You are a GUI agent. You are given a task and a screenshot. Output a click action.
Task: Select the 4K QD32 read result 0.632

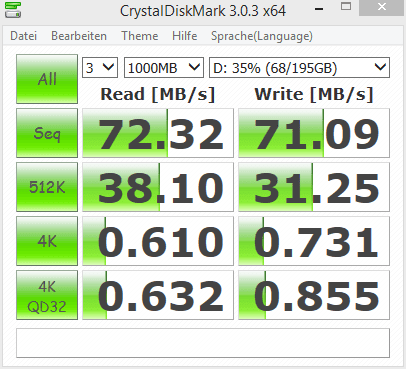pos(158,295)
